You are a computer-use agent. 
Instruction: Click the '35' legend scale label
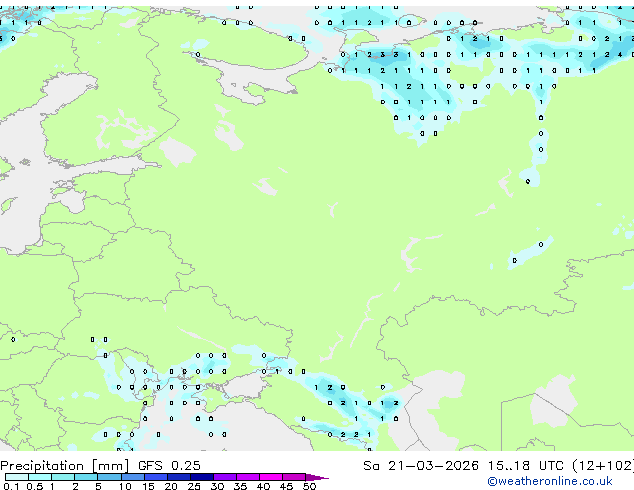tap(240, 486)
